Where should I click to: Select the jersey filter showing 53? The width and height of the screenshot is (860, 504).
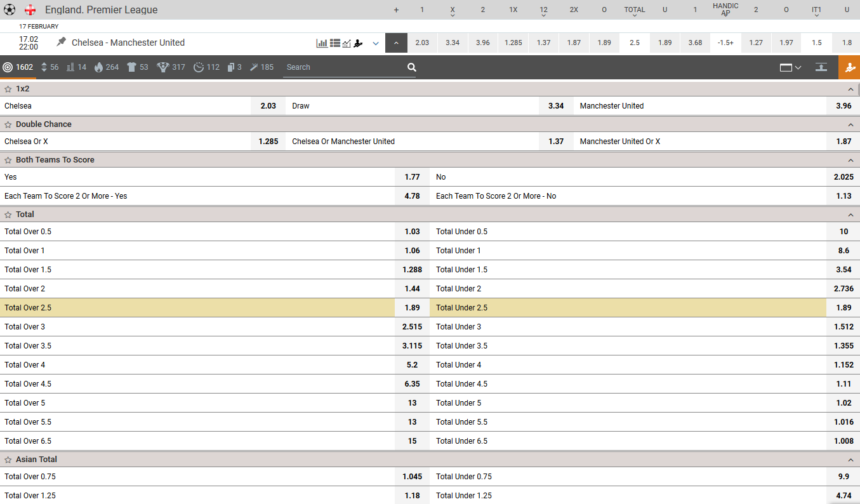pyautogui.click(x=138, y=67)
